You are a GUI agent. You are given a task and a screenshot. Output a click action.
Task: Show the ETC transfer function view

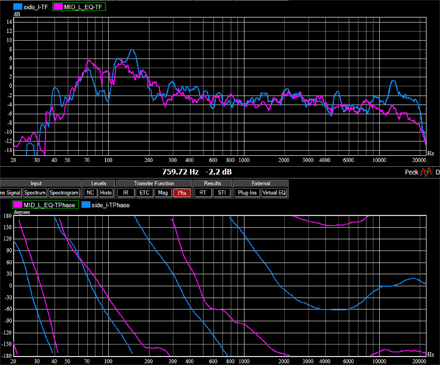(x=144, y=193)
